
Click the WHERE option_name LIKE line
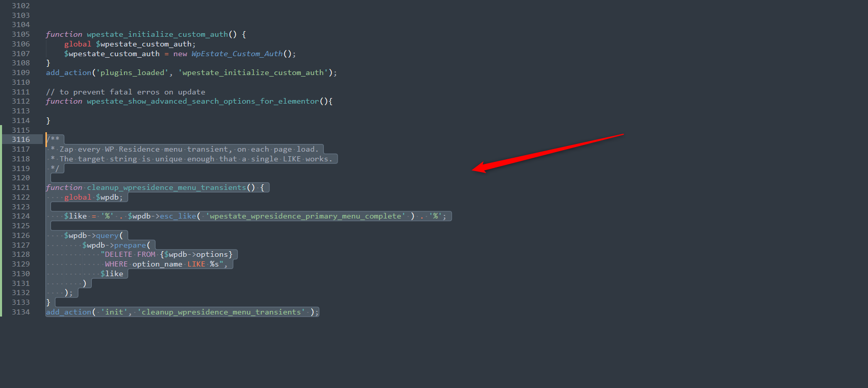pos(166,264)
